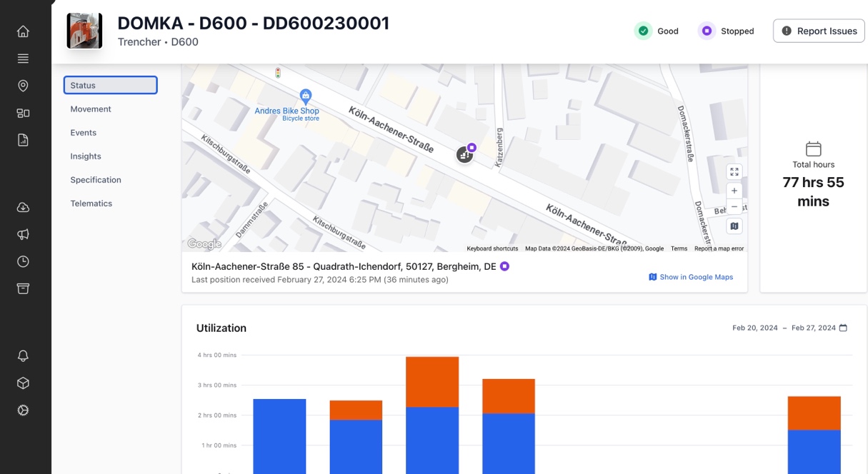This screenshot has height=474, width=868.
Task: Click the home icon in sidebar
Action: point(23,31)
